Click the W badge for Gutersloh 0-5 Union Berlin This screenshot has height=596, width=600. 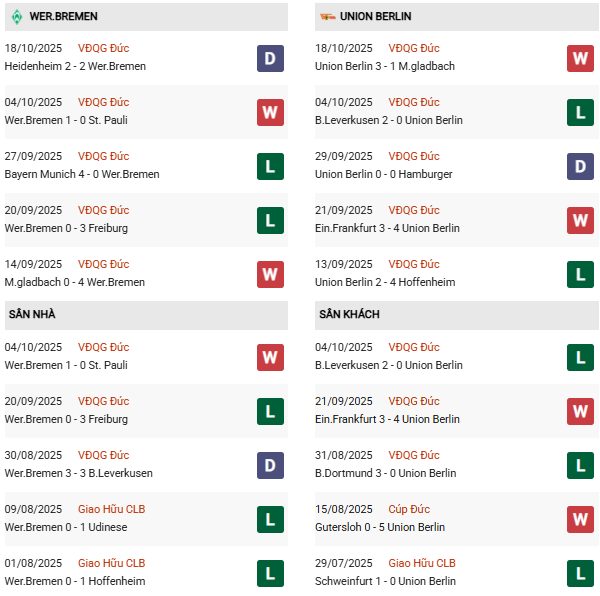point(580,519)
